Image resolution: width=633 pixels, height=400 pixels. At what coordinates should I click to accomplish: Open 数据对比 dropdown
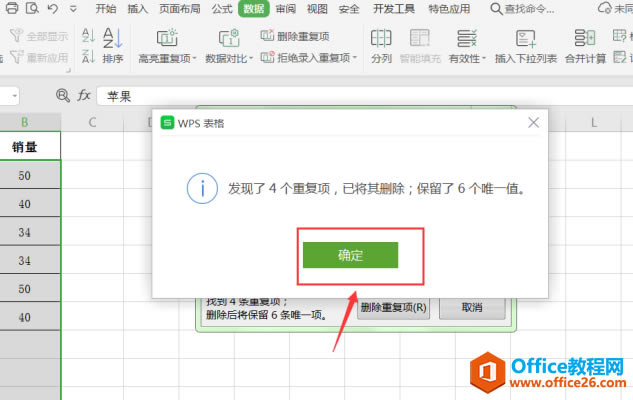tap(229, 46)
